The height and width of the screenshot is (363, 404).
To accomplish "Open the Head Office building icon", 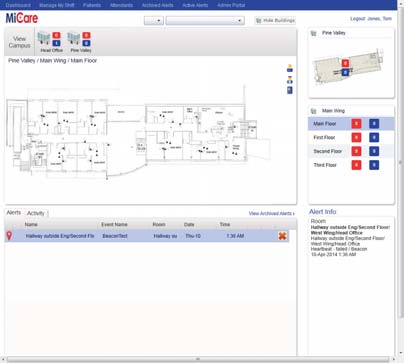I will tap(44, 39).
